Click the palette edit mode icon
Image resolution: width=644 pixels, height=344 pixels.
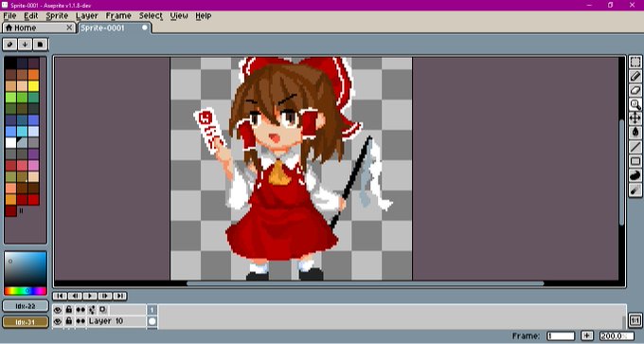tap(9, 45)
